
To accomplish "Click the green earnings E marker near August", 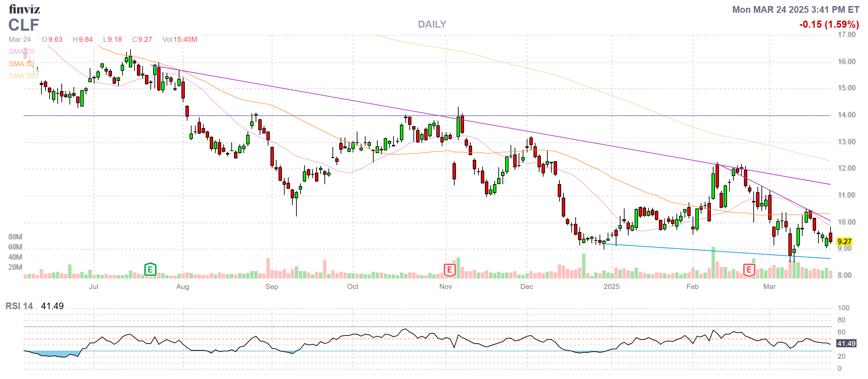I will coord(150,269).
